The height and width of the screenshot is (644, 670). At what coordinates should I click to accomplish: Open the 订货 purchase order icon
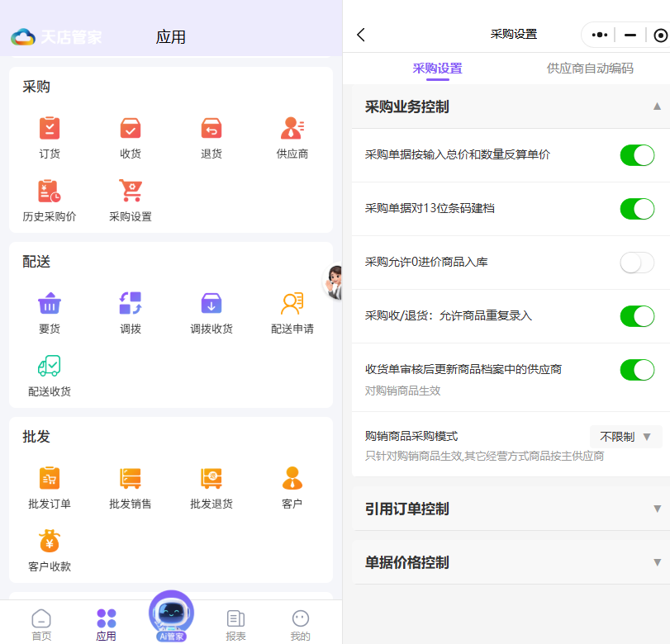[50, 130]
